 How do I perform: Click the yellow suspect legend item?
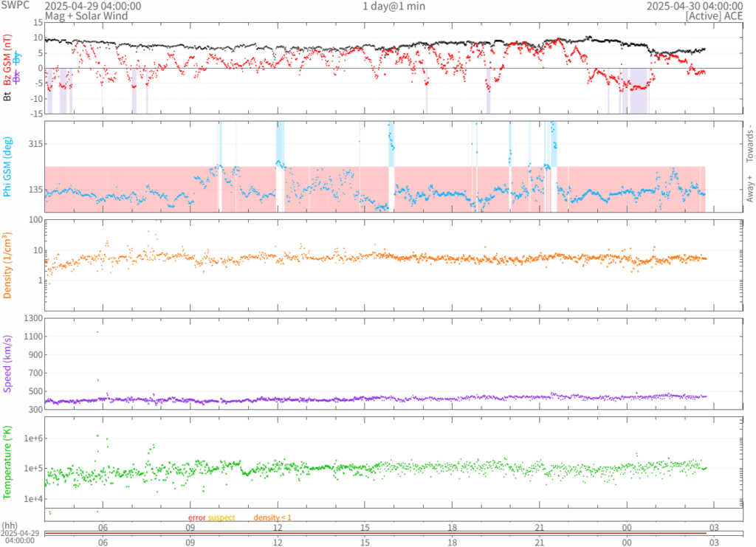click(x=221, y=517)
